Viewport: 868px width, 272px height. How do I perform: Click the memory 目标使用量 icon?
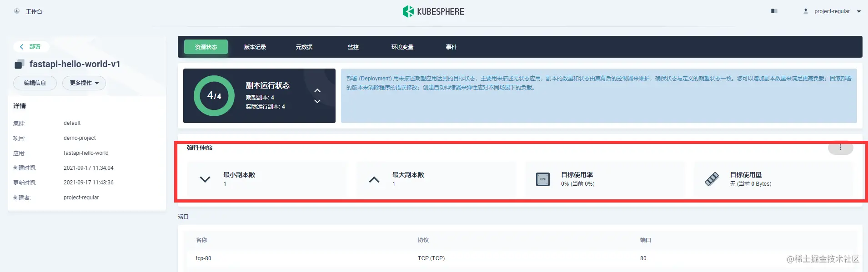tap(712, 179)
